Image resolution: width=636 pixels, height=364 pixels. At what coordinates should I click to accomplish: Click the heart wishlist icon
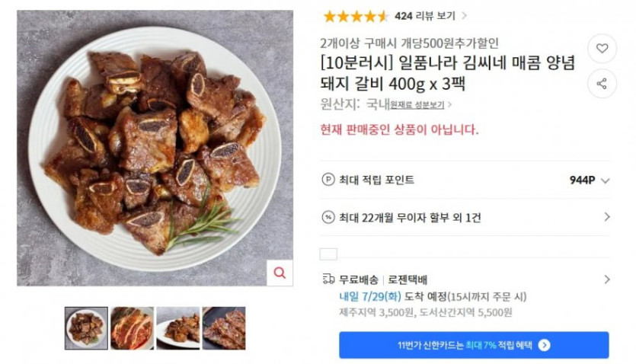(602, 49)
